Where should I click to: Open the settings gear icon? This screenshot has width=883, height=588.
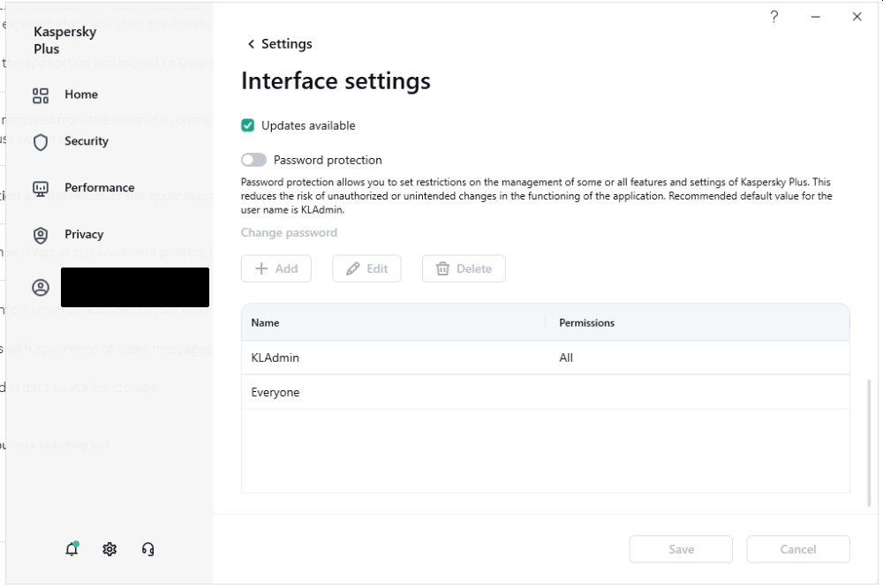(x=109, y=549)
